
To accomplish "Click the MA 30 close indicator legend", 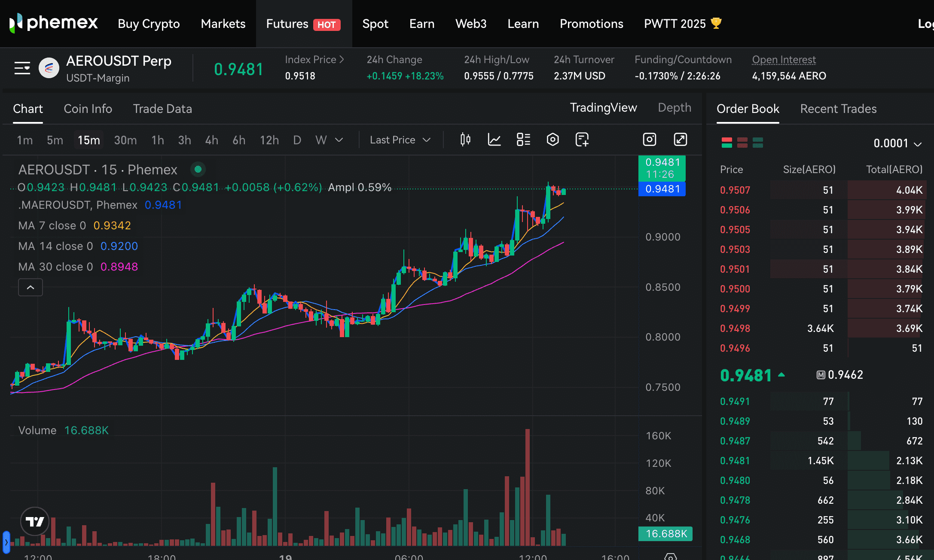I will coord(78,267).
